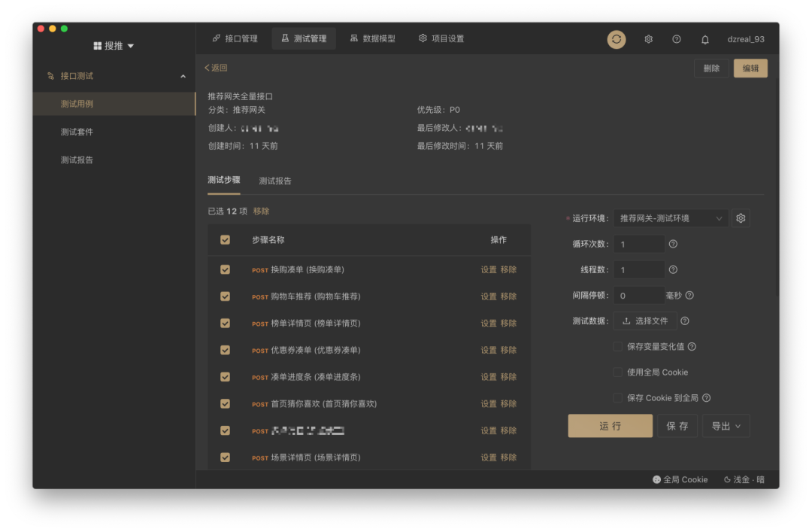Open notifications bell icon
Viewport: 812px width, 532px height.
pyautogui.click(x=704, y=39)
